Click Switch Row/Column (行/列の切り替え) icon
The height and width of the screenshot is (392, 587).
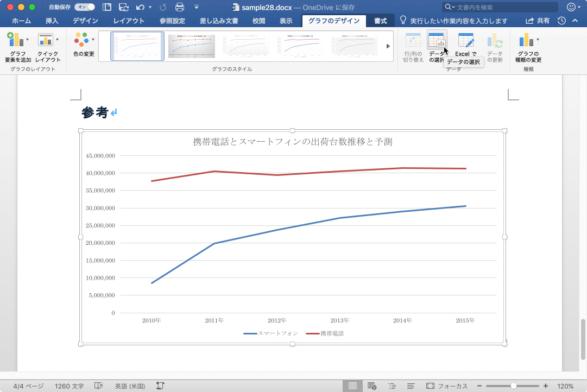pos(413,40)
